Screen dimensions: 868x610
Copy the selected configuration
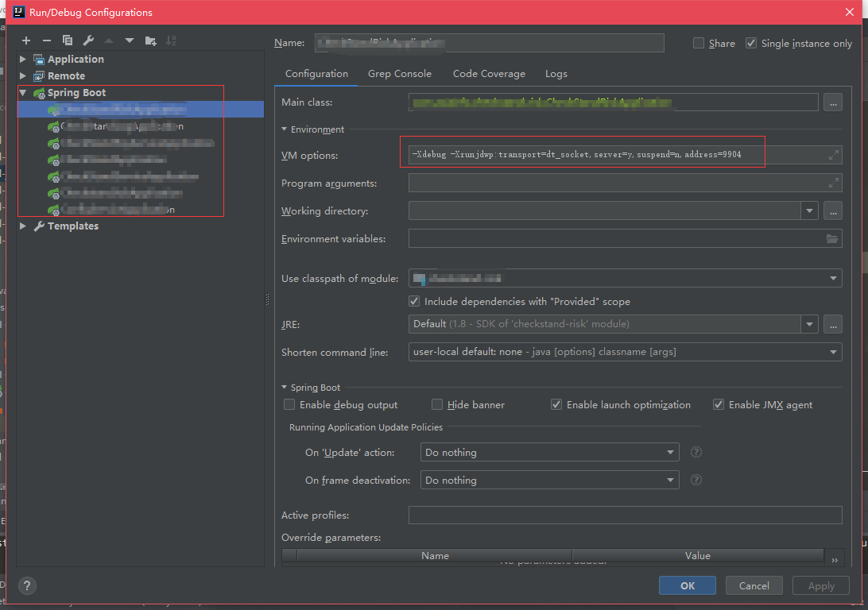pyautogui.click(x=68, y=41)
